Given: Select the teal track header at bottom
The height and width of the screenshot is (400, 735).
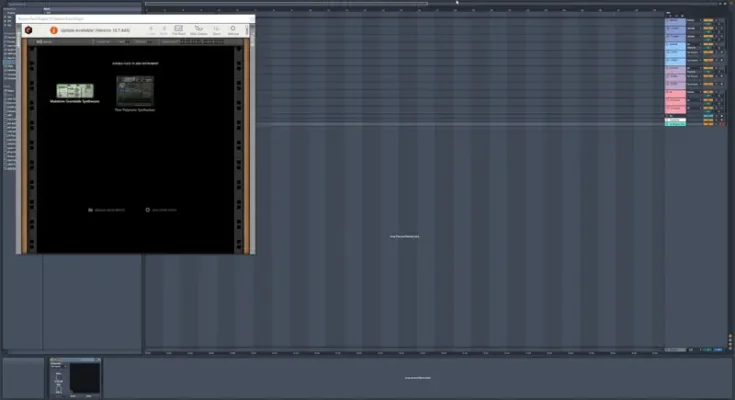Looking at the screenshot, I should click(x=676, y=123).
